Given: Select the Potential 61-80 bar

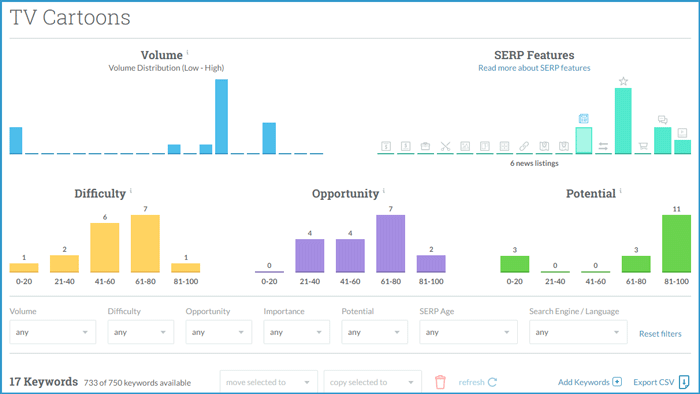Looking at the screenshot, I should pos(636,264).
